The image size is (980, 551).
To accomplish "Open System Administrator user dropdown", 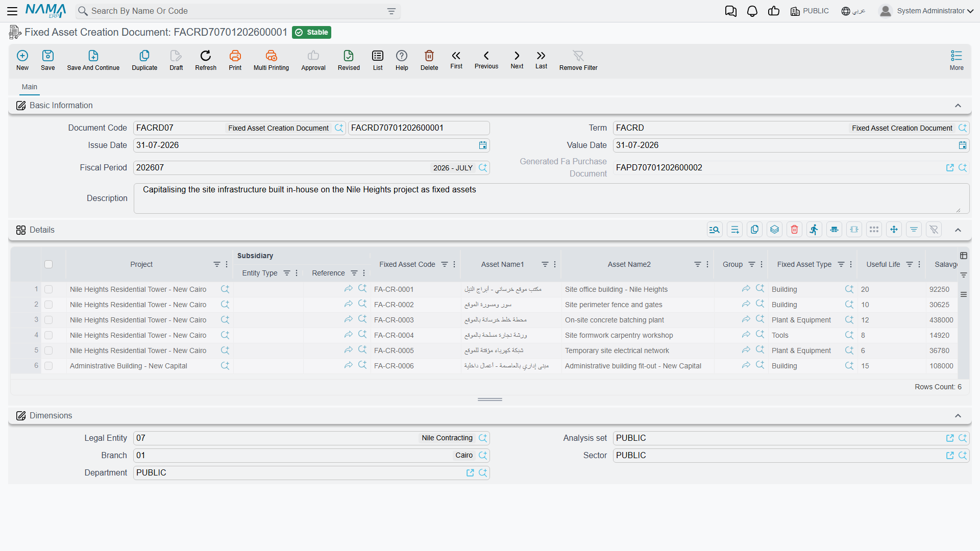I will pyautogui.click(x=926, y=11).
